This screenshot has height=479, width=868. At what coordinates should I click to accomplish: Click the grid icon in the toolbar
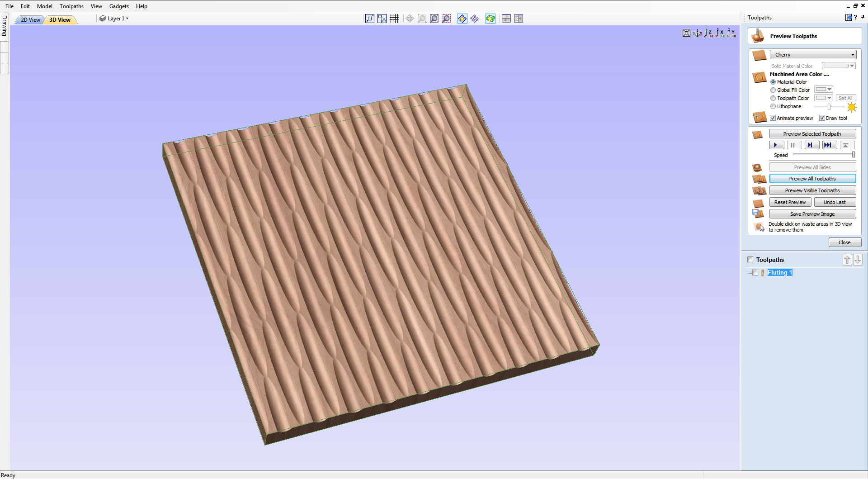pos(394,19)
